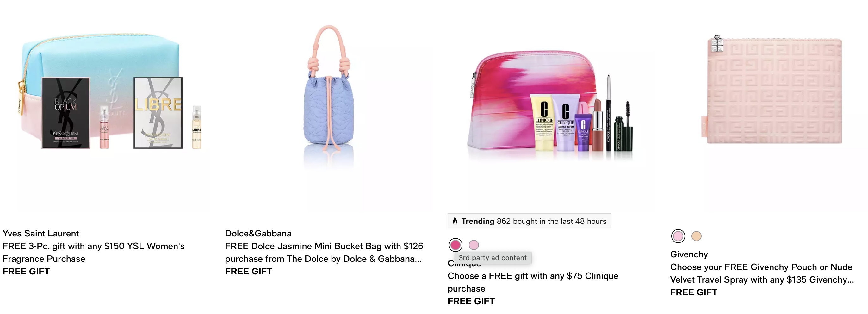Open Choose a FREE gift Clinique link
This screenshot has height=314, width=868.
[x=533, y=282]
